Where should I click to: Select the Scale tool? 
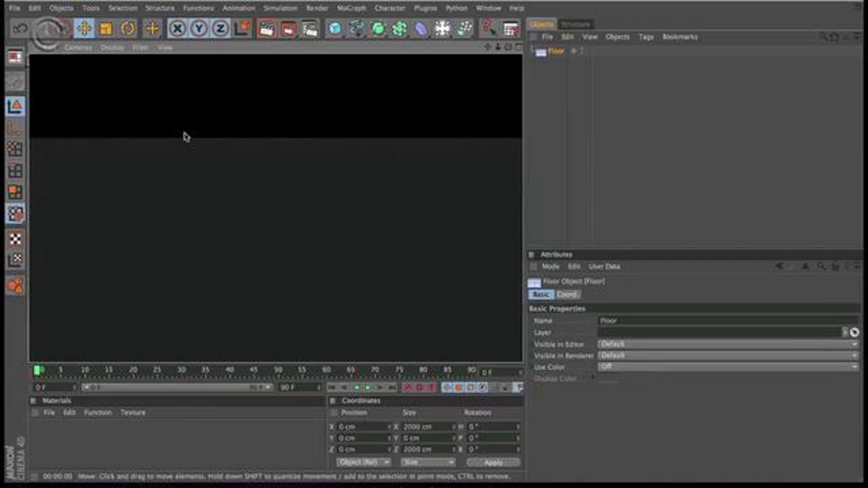(106, 28)
